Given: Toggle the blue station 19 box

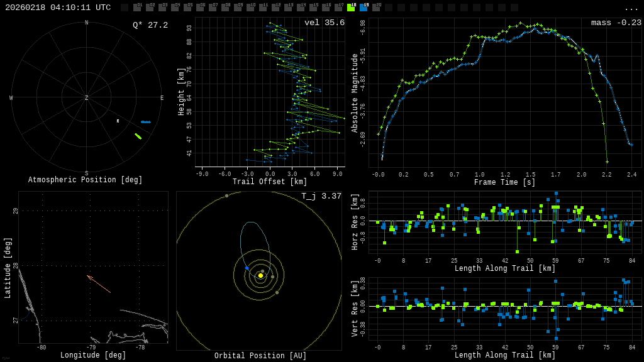Looking at the screenshot, I should 364,8.
